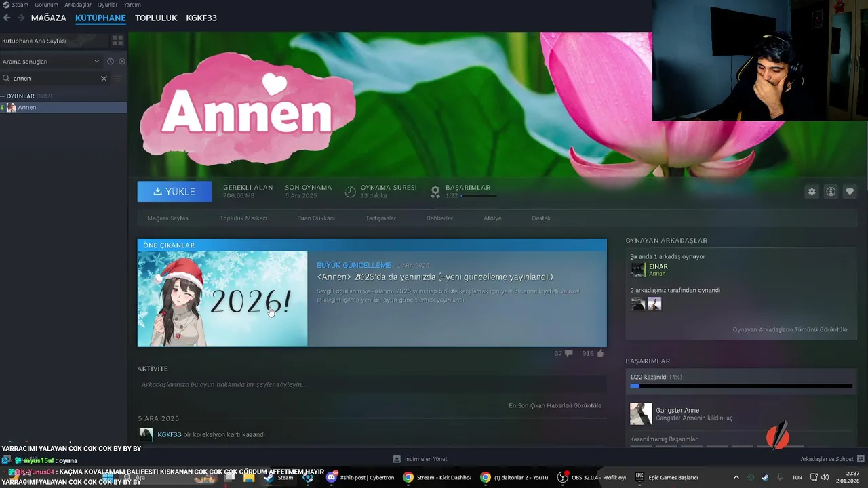The image size is (868, 488).
Task: Open Topluluk Merkezi link
Action: [243, 218]
